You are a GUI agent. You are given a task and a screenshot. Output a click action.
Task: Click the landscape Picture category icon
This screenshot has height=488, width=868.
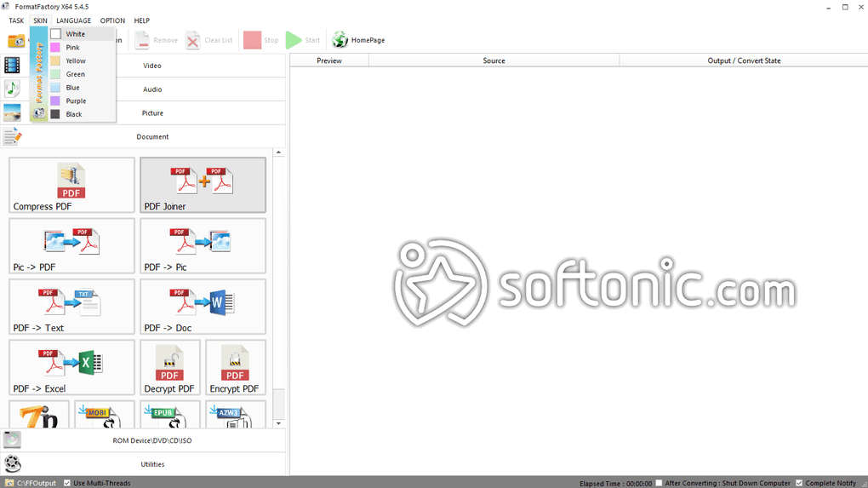(x=12, y=112)
